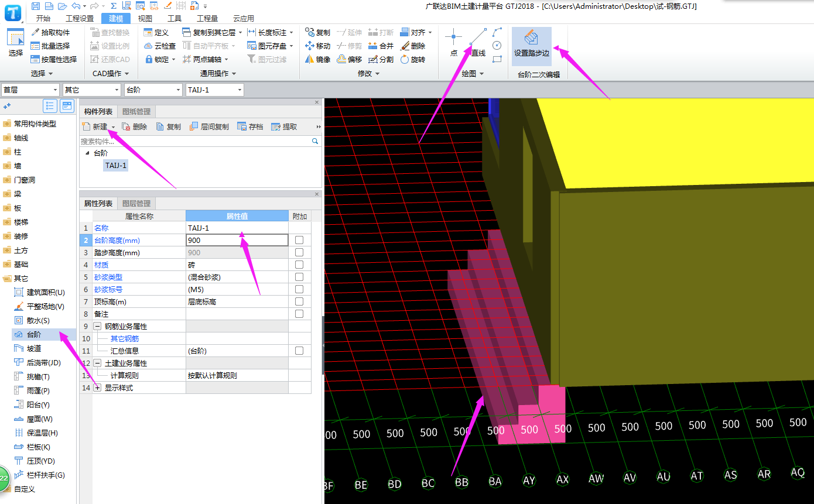Open the 定义 definition tool
This screenshot has height=504, width=814.
point(156,32)
